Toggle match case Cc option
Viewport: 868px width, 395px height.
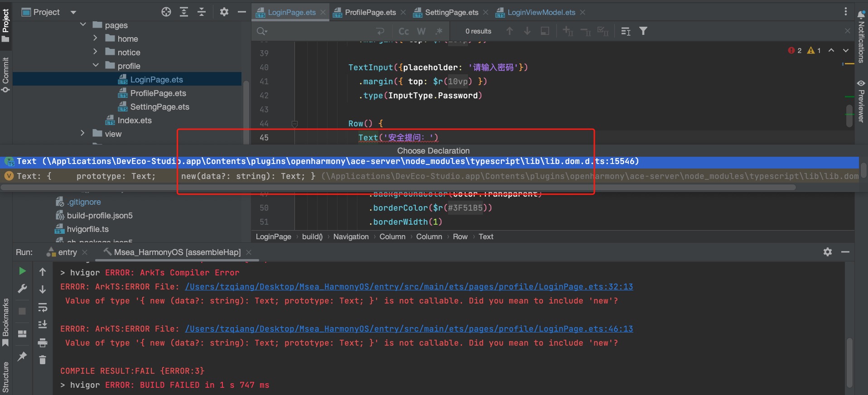pos(404,31)
